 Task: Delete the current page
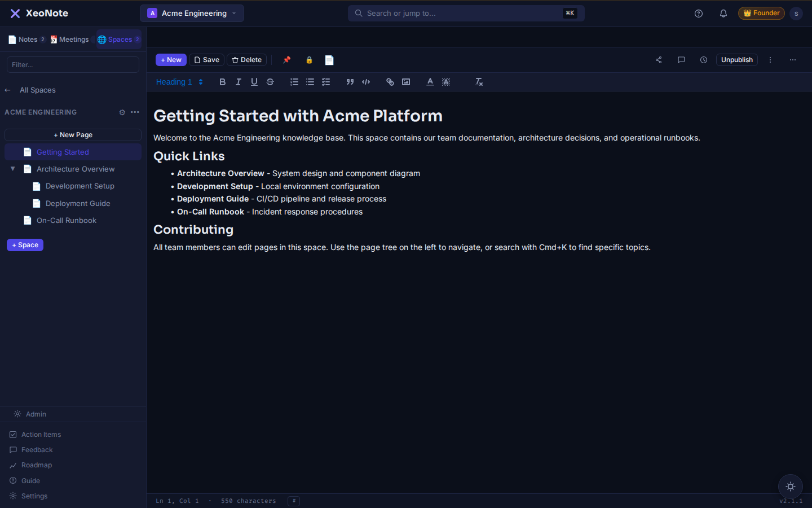[246, 60]
